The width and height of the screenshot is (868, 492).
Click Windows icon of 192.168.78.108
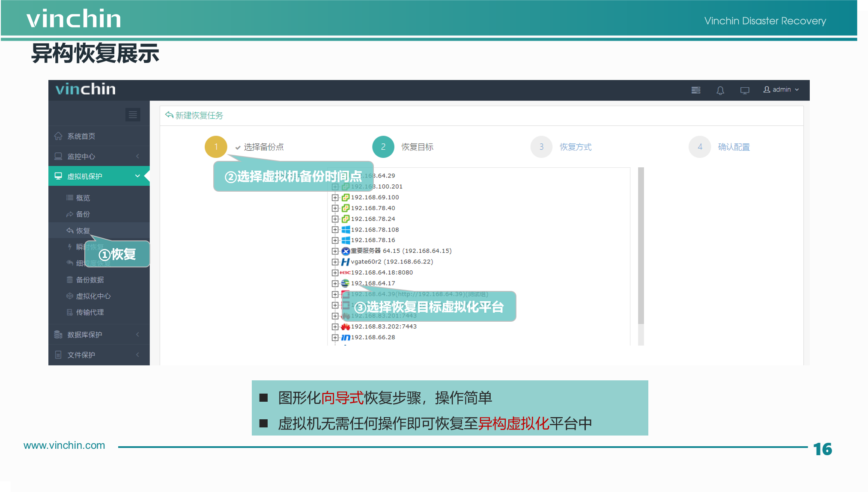[x=346, y=230]
